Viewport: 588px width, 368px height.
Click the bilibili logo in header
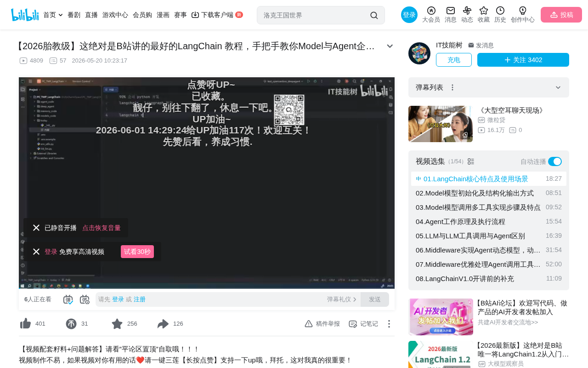click(25, 15)
